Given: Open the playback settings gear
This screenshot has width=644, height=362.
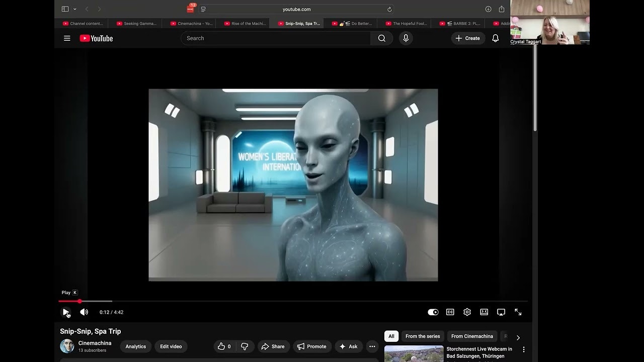Looking at the screenshot, I should click(467, 312).
